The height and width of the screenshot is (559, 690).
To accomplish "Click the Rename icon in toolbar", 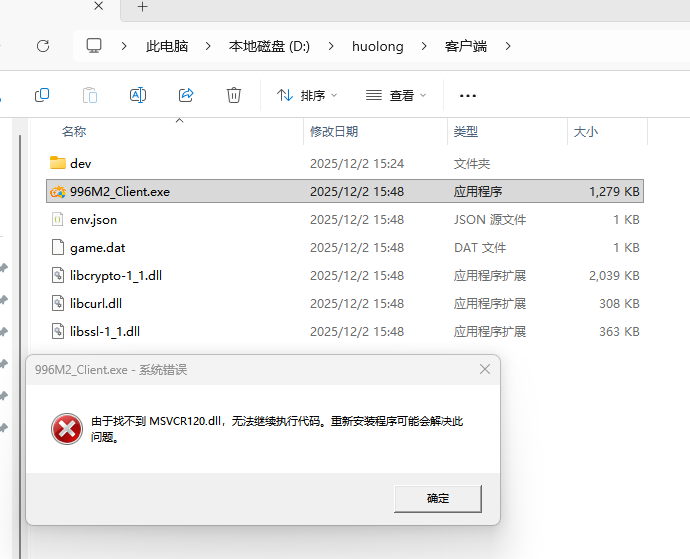I will pos(138,95).
